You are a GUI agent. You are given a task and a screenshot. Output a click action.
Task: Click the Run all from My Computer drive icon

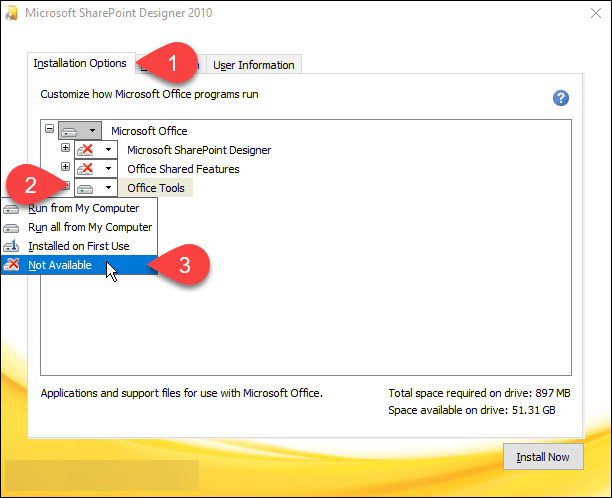tap(11, 228)
